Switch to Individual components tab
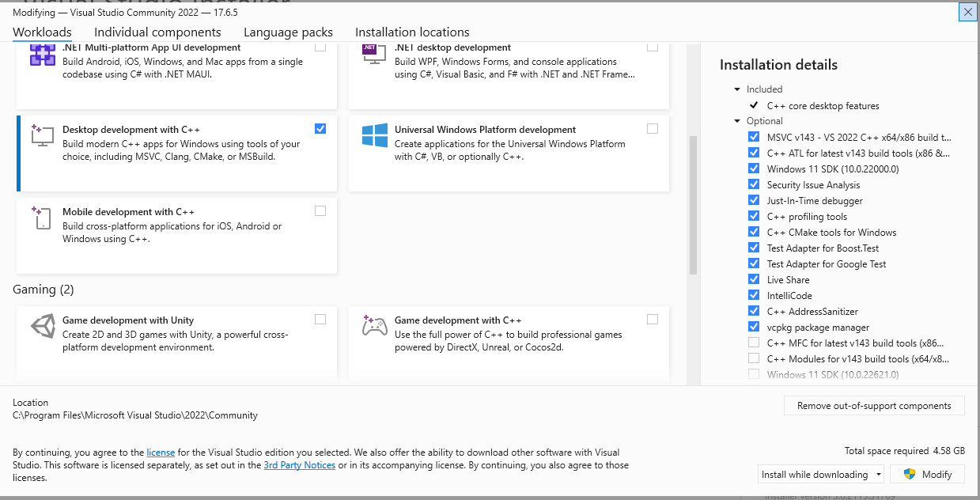The image size is (980, 500). pyautogui.click(x=157, y=32)
